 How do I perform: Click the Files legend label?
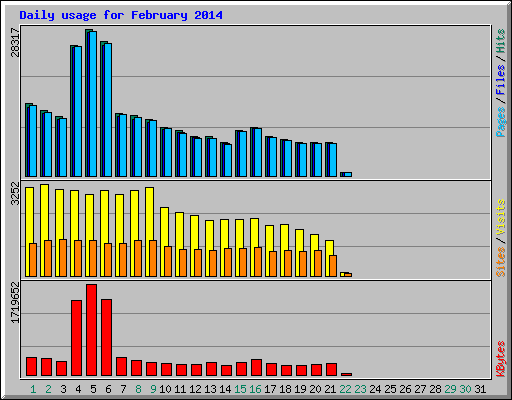(x=500, y=80)
